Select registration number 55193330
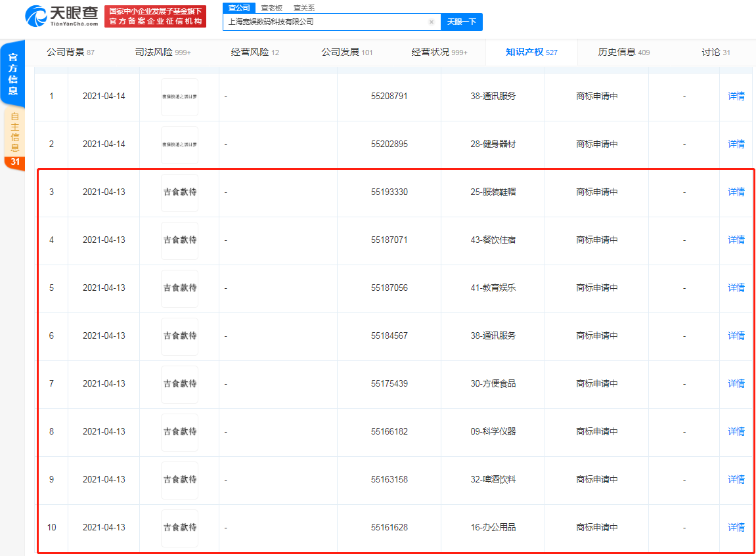Image resolution: width=756 pixels, height=556 pixels. 389,192
